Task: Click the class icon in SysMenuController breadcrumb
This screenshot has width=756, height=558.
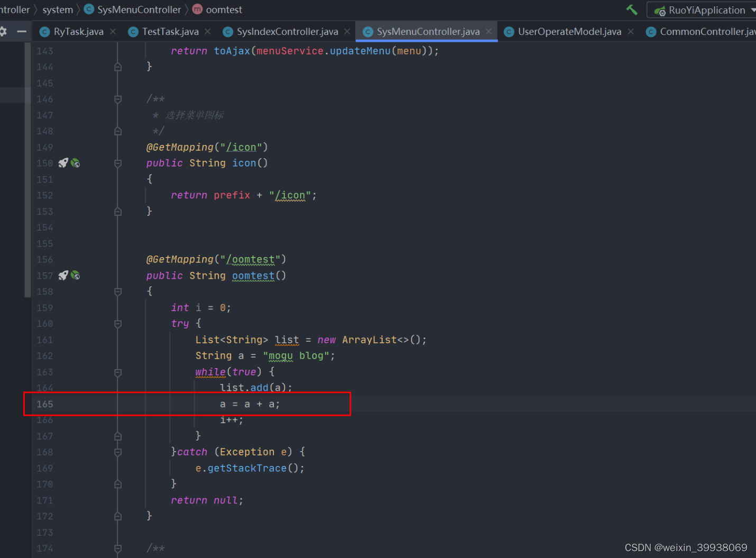Action: (x=89, y=10)
